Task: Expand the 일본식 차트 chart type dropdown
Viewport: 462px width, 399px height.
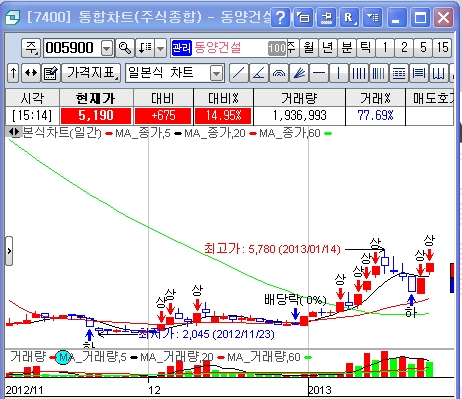Action: tap(217, 73)
